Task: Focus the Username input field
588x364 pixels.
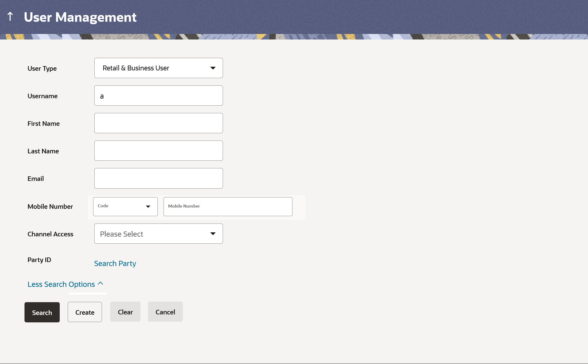Action: 158,96
